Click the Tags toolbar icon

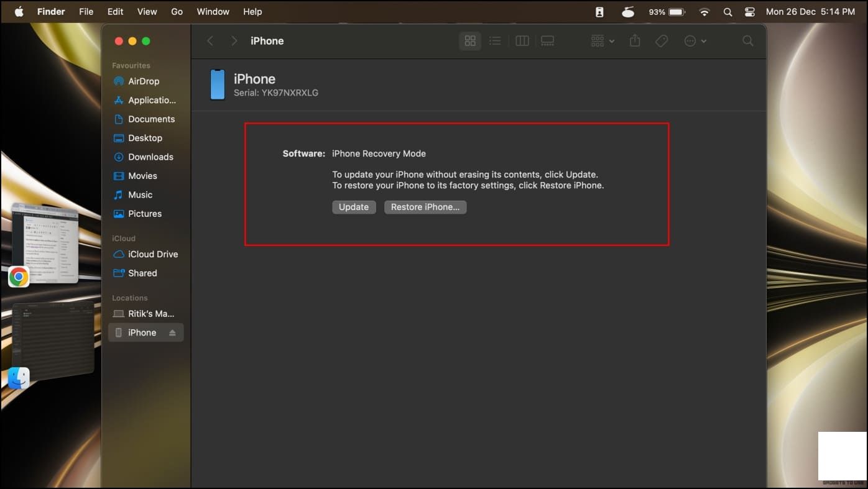662,41
